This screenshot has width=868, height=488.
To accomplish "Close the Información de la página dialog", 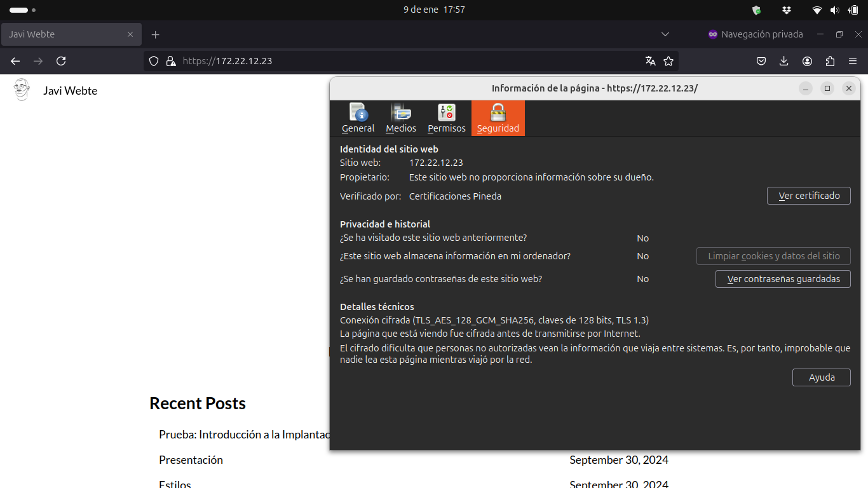I will pos(848,88).
